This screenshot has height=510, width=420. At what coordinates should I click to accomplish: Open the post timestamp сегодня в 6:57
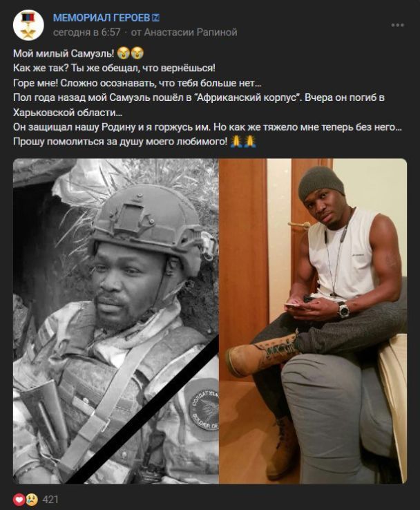coord(87,32)
